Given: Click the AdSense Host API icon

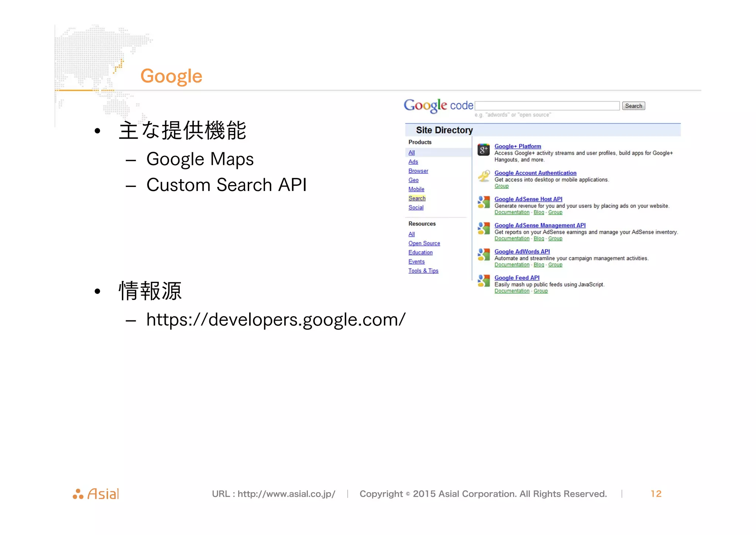Looking at the screenshot, I should (484, 202).
